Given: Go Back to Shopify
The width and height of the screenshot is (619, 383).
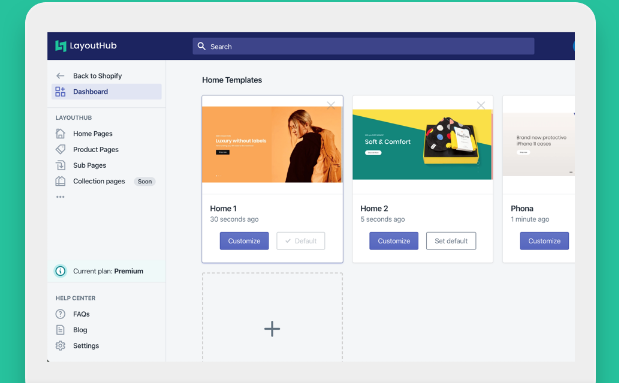Looking at the screenshot, I should [98, 76].
